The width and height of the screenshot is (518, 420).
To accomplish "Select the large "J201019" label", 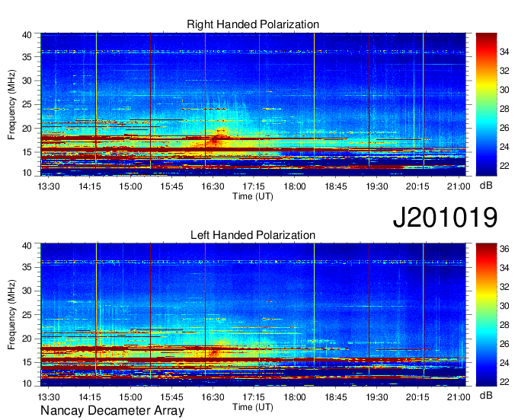I will 445,218.
